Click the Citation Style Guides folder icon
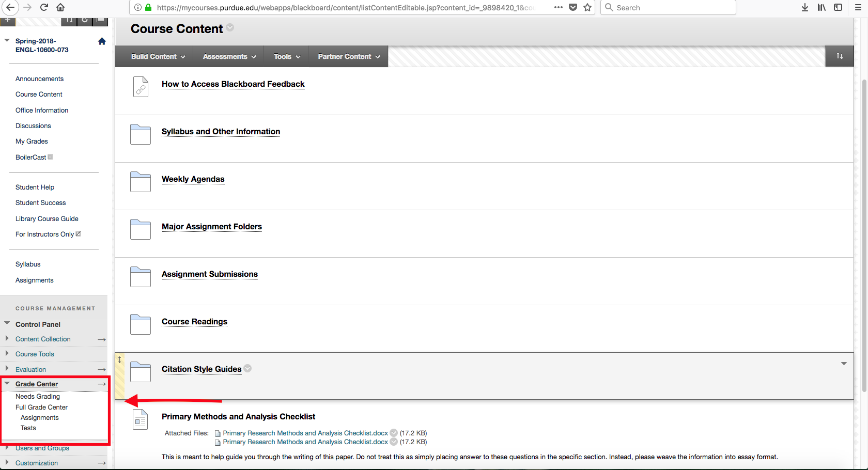The height and width of the screenshot is (470, 868). click(141, 371)
